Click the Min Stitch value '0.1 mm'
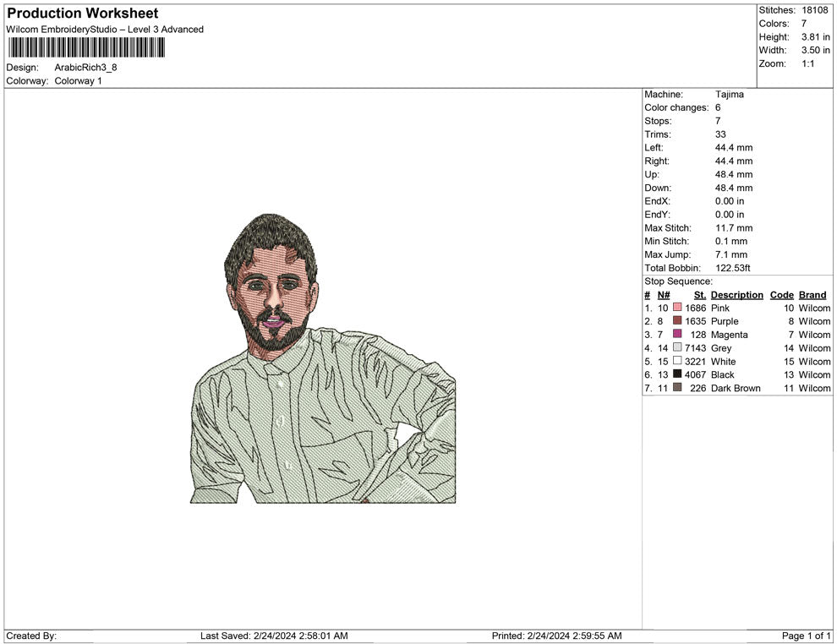 tap(731, 241)
